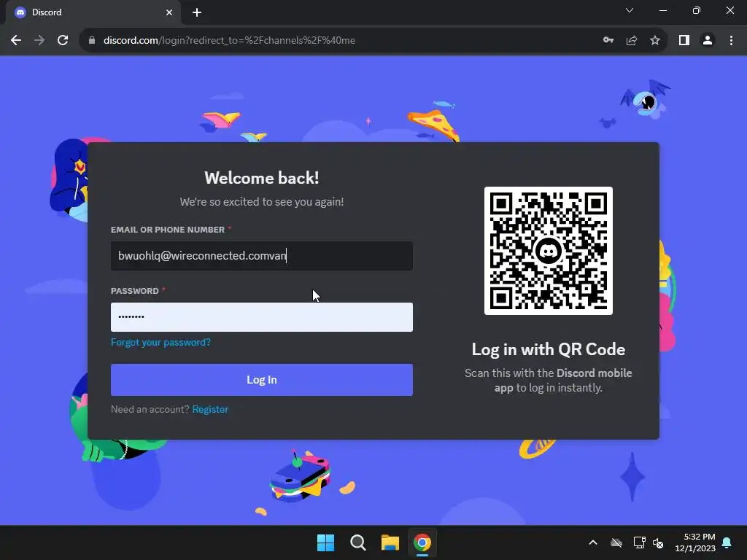Share this page icon in address bar
This screenshot has height=560, width=747.
click(x=632, y=41)
